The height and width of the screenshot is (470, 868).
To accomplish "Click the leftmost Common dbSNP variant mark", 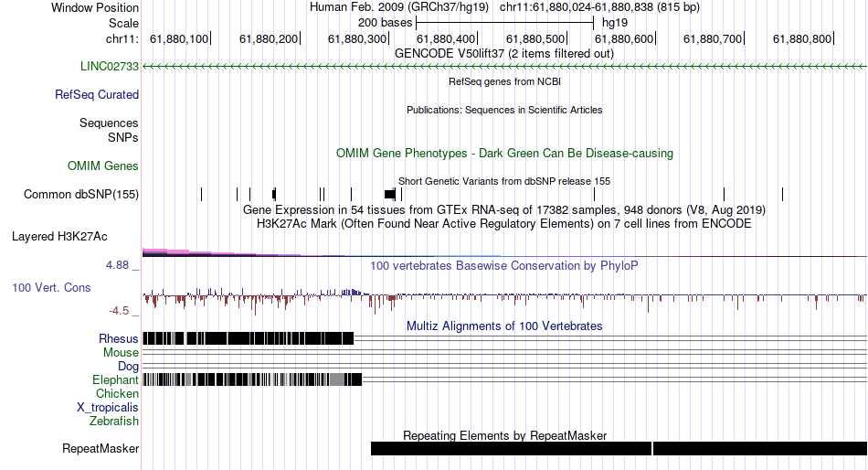I will (x=202, y=194).
